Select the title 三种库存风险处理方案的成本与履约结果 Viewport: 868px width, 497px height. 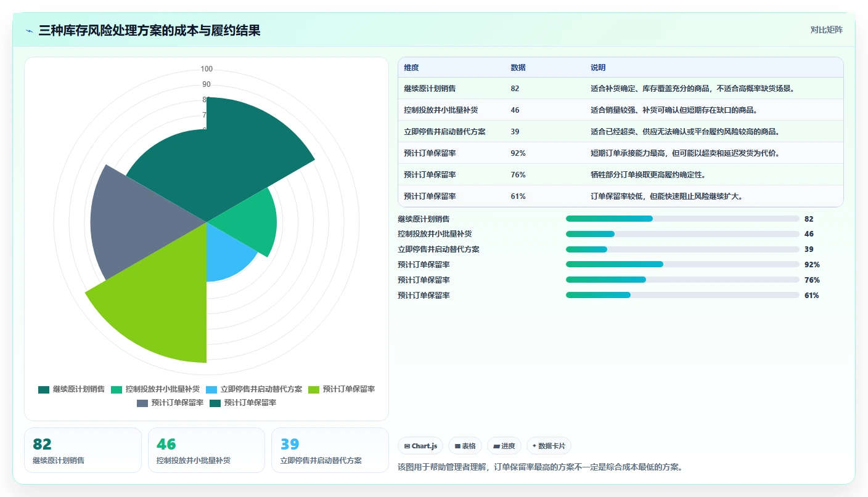click(x=149, y=30)
